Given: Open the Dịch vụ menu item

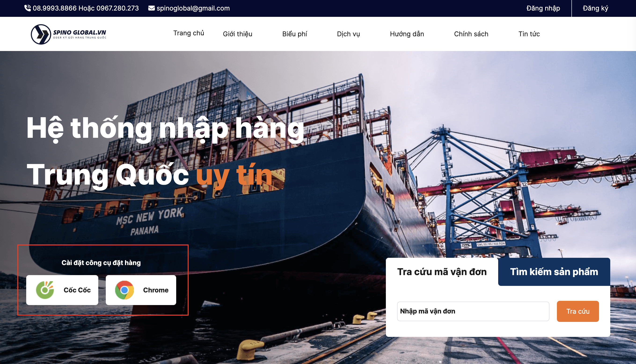Looking at the screenshot, I should (x=348, y=34).
